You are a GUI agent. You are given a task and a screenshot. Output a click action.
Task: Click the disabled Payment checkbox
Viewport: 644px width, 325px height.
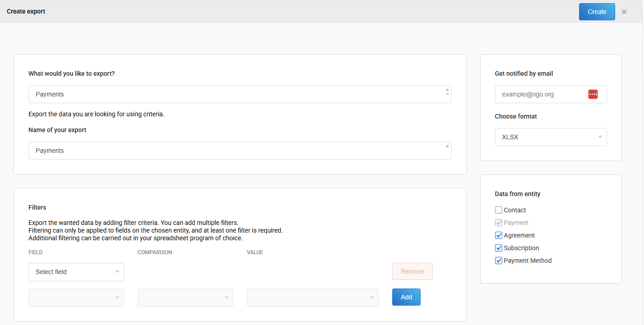coord(499,223)
